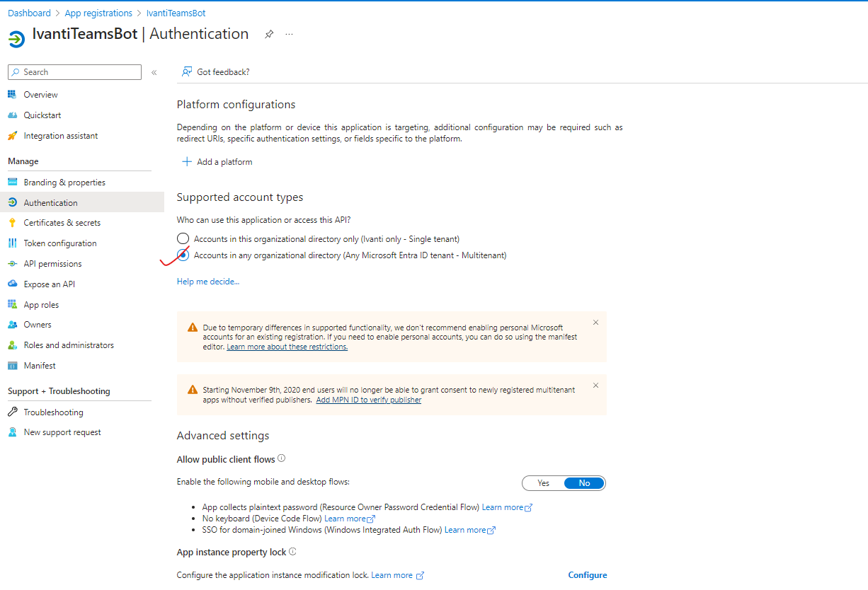
Task: Click Configure under App instance property lock
Action: pyautogui.click(x=587, y=574)
